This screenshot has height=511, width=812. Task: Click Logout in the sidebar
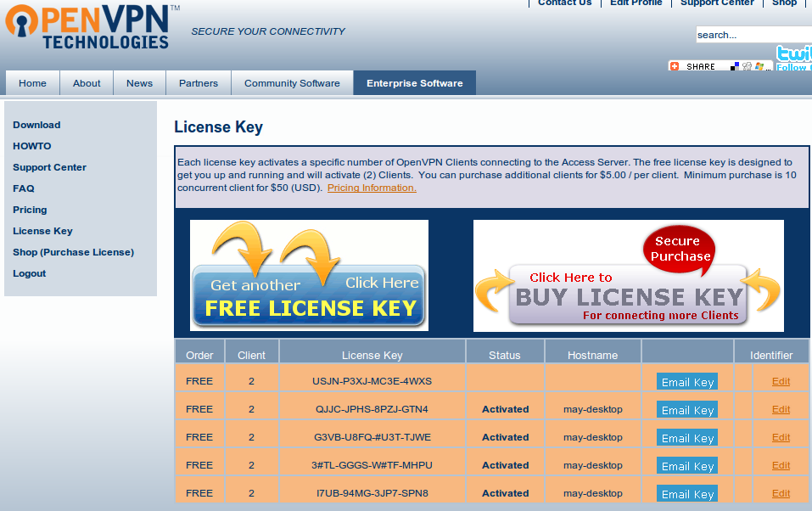[x=30, y=273]
